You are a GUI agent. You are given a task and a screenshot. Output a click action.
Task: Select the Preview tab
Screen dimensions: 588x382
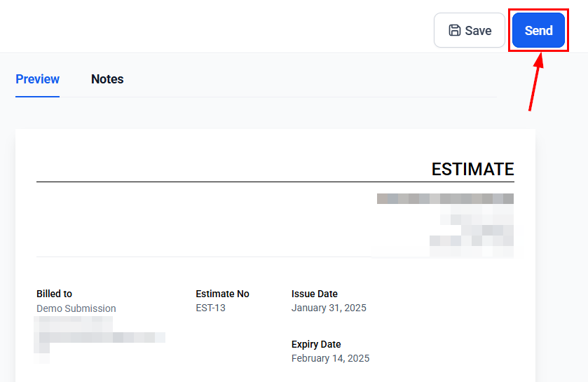[37, 79]
